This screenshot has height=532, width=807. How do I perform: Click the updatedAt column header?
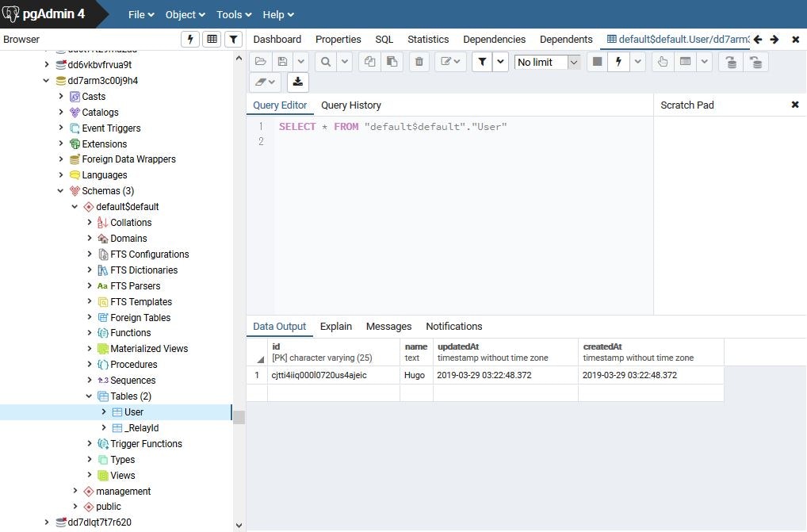(x=506, y=352)
